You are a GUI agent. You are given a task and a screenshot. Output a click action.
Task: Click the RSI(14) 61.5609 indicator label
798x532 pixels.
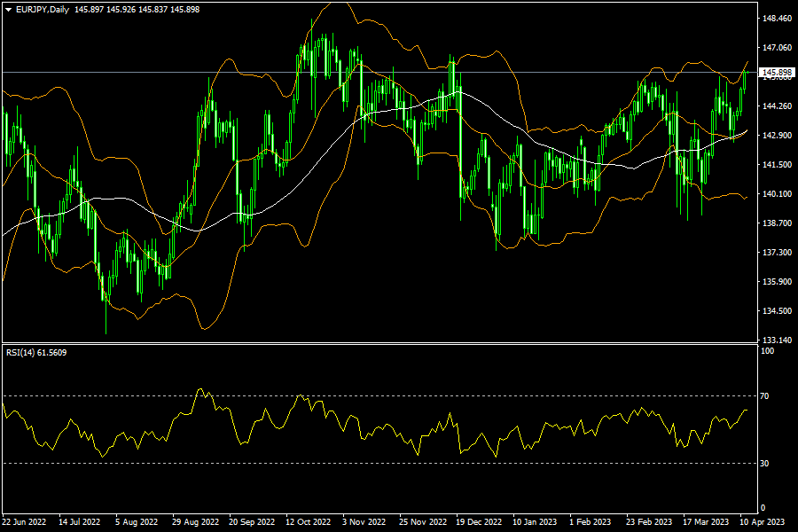click(x=36, y=352)
